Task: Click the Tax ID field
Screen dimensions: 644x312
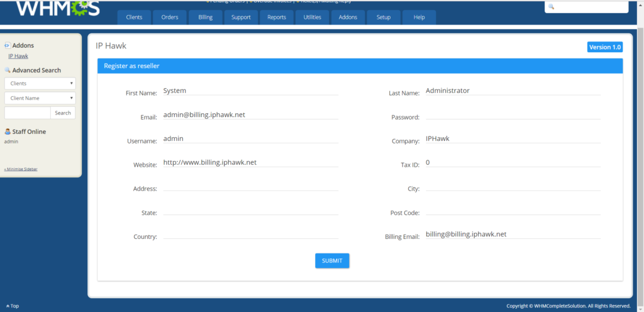Action: pyautogui.click(x=513, y=162)
